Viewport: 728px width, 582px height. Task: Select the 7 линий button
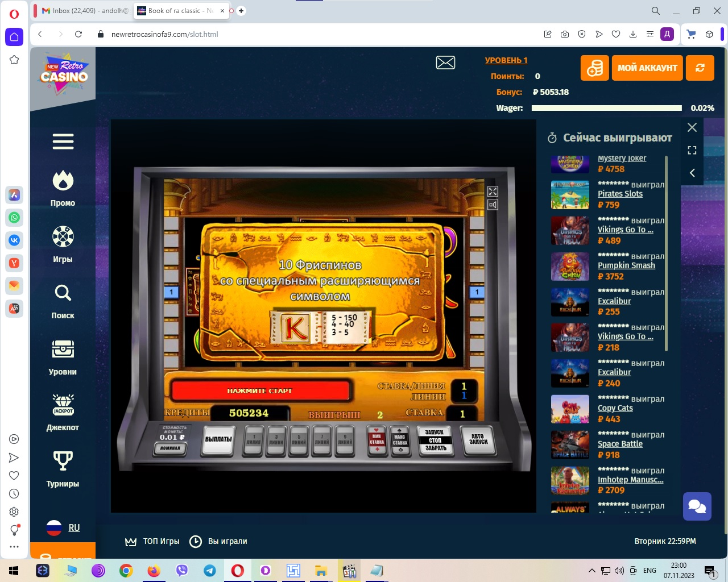click(322, 441)
